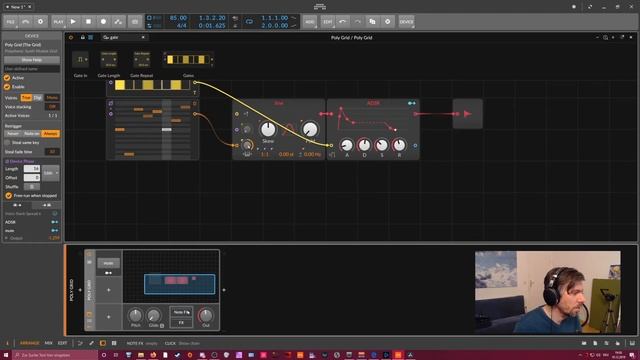Open the Gate In module type dropdown
Image resolution: width=640 pixels, height=360 pixels.
80,59
